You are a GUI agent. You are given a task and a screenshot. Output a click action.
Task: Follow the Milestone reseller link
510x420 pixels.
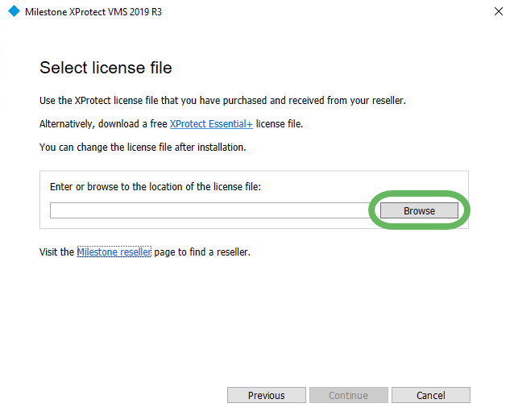(114, 252)
